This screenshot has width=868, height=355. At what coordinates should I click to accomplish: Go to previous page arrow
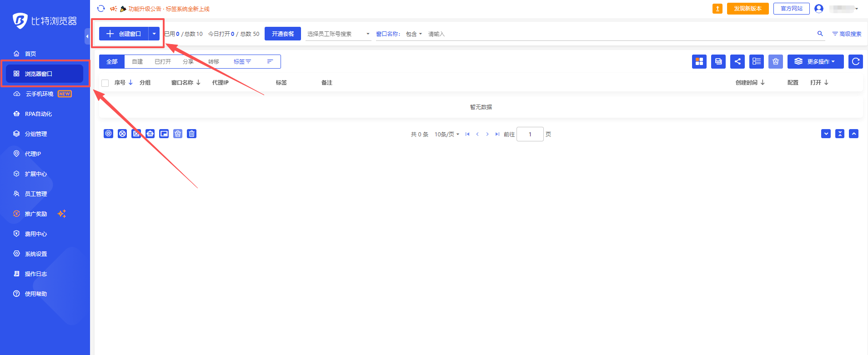[477, 134]
